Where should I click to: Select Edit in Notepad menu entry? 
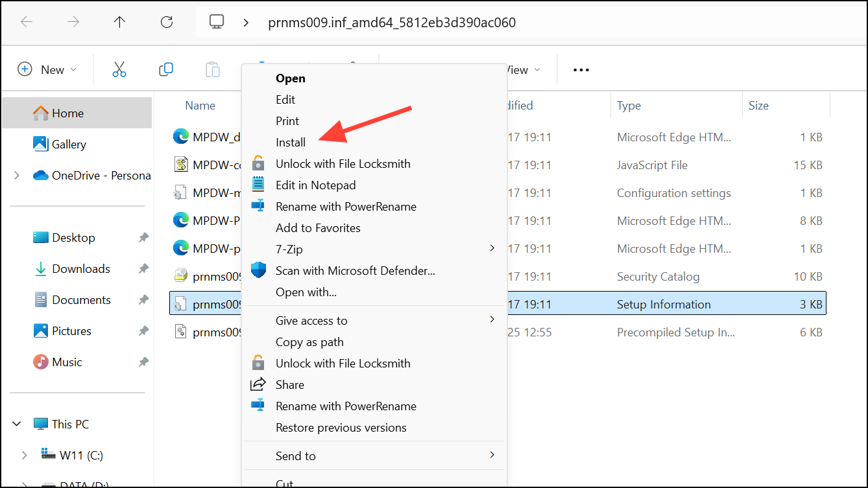click(x=315, y=185)
